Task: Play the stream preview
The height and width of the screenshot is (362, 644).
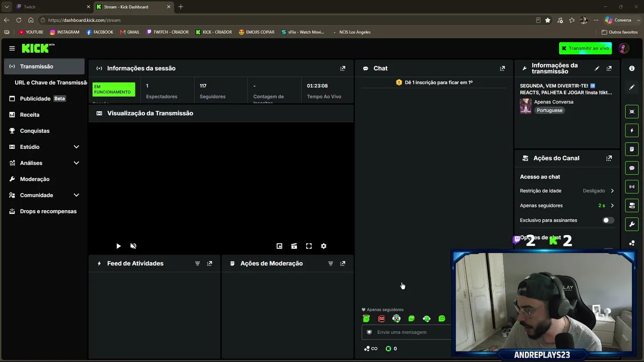Action: tap(118, 246)
